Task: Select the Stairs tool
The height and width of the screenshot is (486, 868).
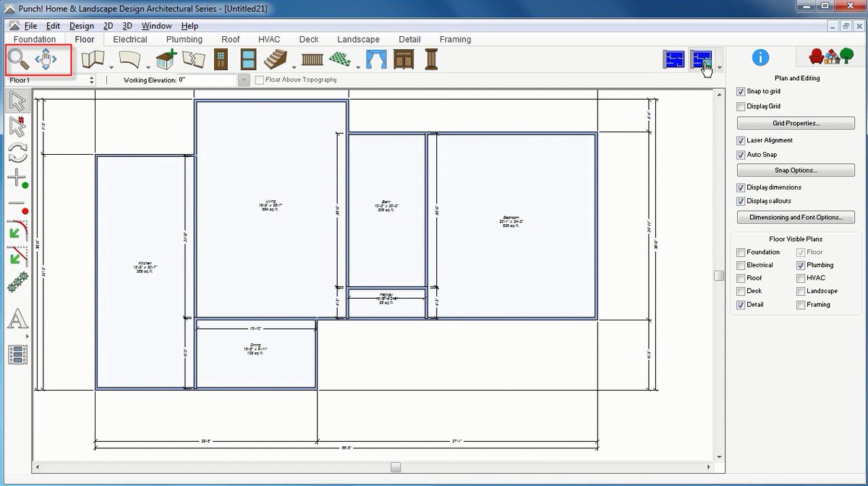Action: (x=276, y=59)
